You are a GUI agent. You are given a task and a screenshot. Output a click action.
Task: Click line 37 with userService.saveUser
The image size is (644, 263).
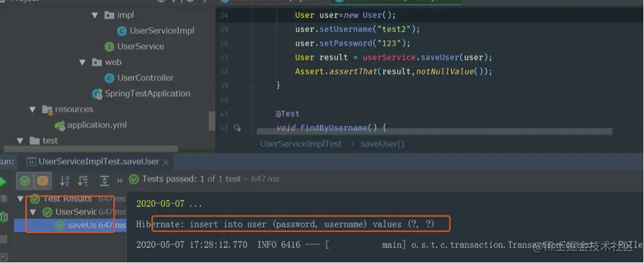pyautogui.click(x=394, y=57)
